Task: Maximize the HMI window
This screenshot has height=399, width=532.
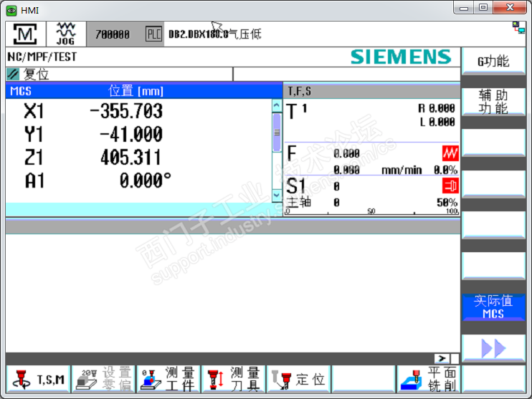Action: 483,7
